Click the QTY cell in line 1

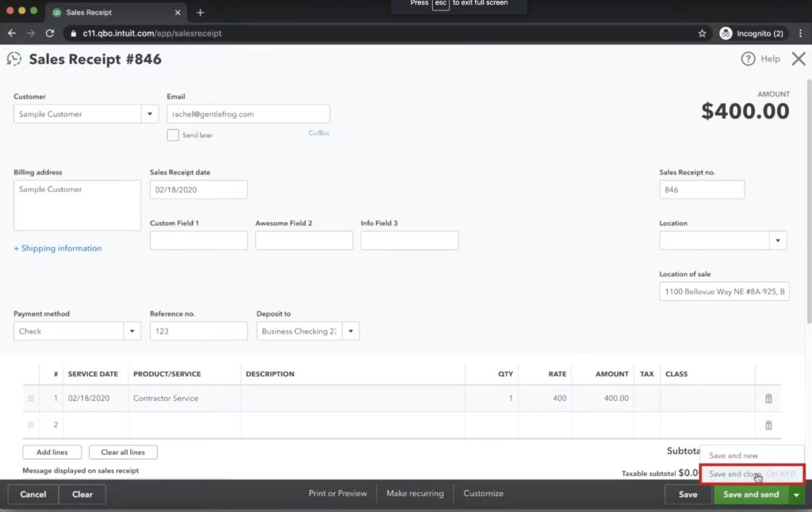pos(492,398)
